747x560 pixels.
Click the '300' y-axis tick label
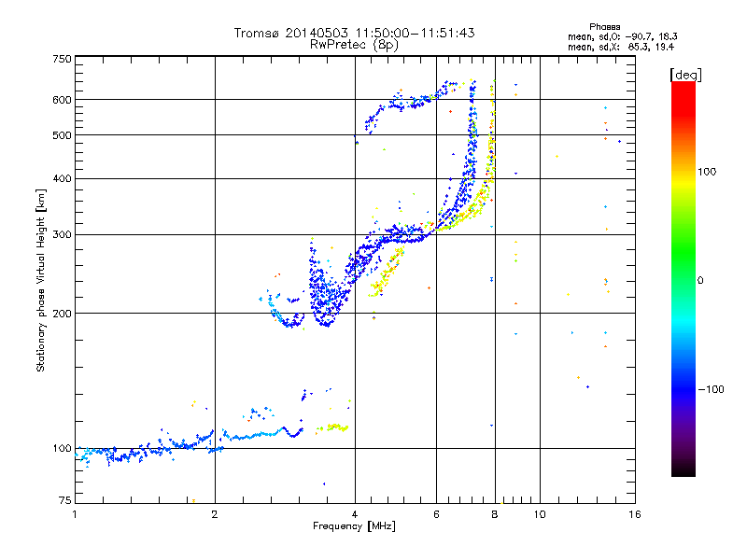(62, 234)
